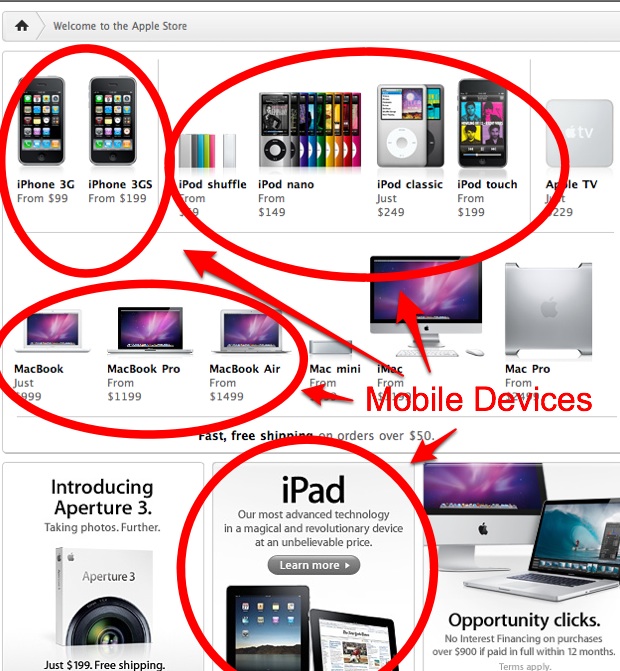Image resolution: width=620 pixels, height=671 pixels.
Task: Open the iMac product image
Action: coord(427,306)
